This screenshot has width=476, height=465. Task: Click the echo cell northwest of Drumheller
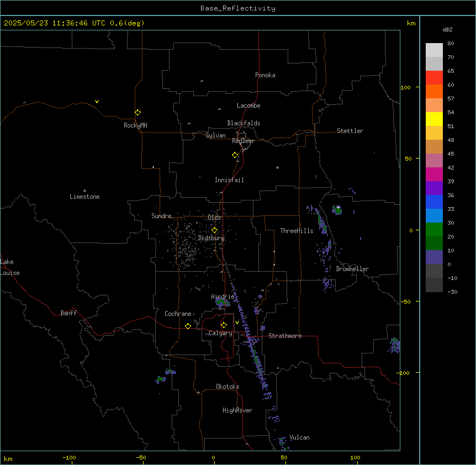click(x=337, y=210)
